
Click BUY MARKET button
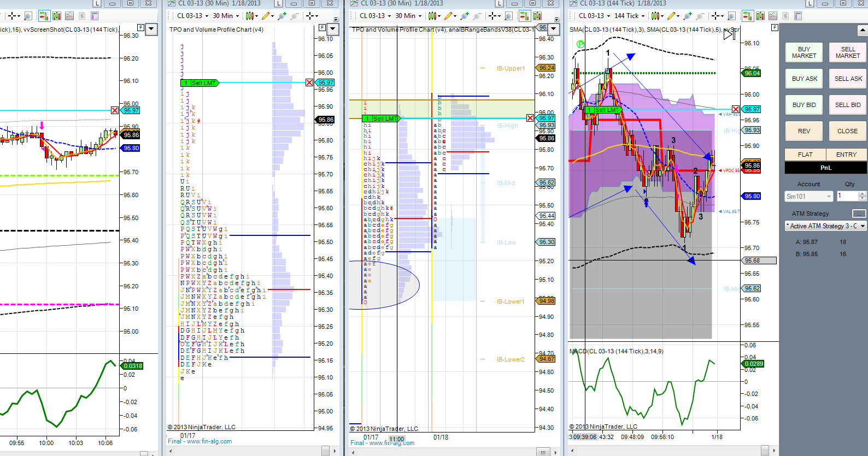804,52
